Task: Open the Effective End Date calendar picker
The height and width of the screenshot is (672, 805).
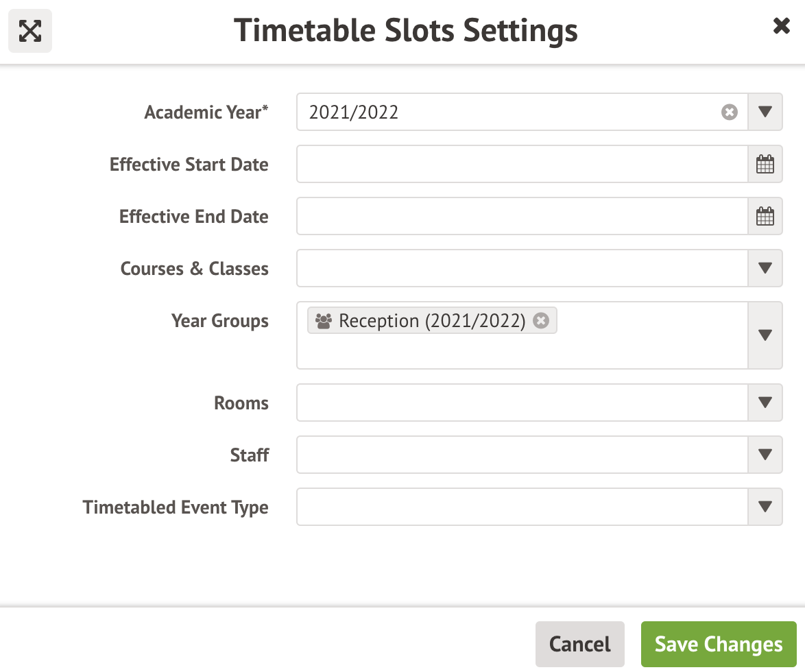Action: (765, 217)
